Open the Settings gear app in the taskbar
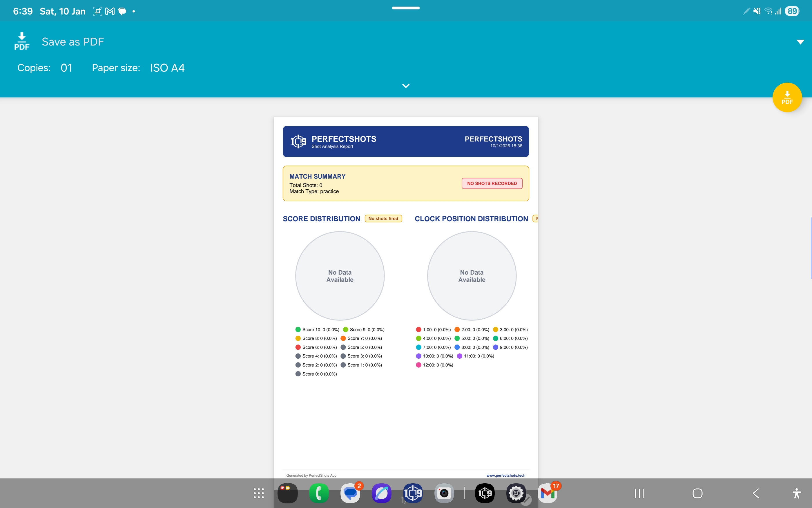This screenshot has height=508, width=812. 516,493
